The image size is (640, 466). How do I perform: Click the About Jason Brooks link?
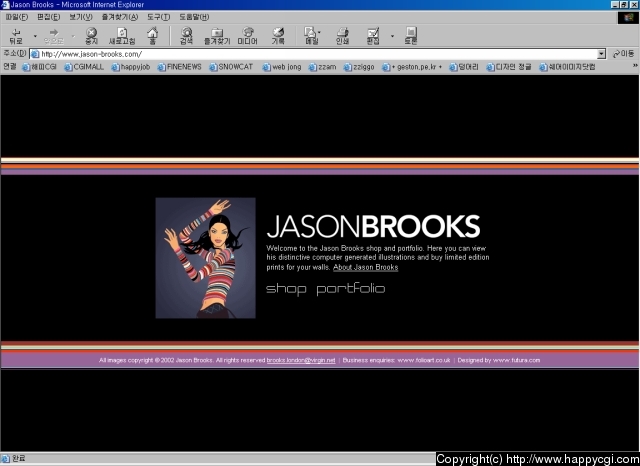point(366,268)
